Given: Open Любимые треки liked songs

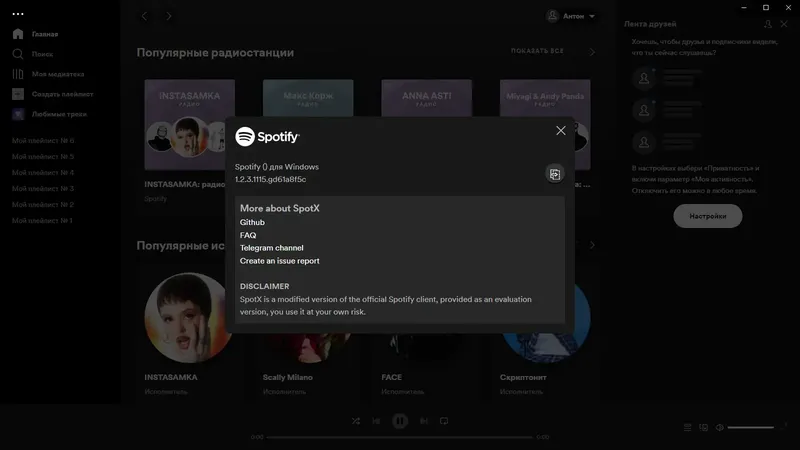Looking at the screenshot, I should point(59,114).
